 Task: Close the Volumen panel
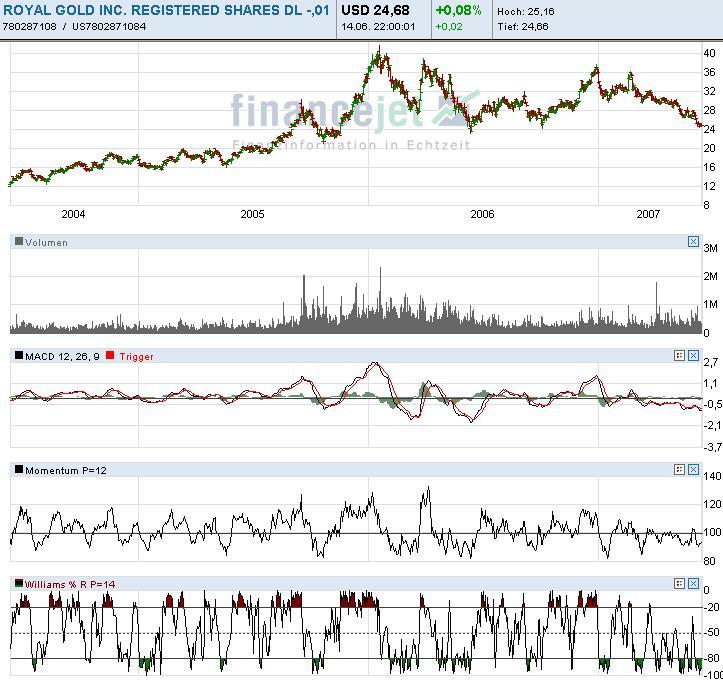[693, 242]
